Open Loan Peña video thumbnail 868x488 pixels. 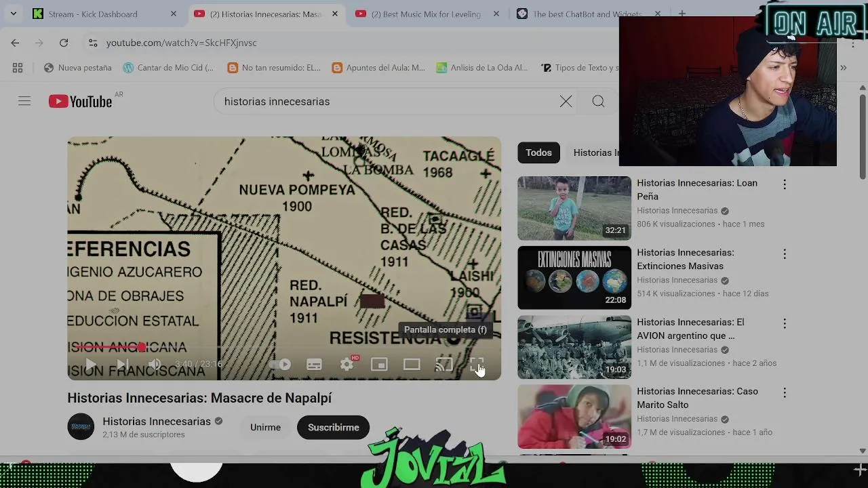(574, 208)
